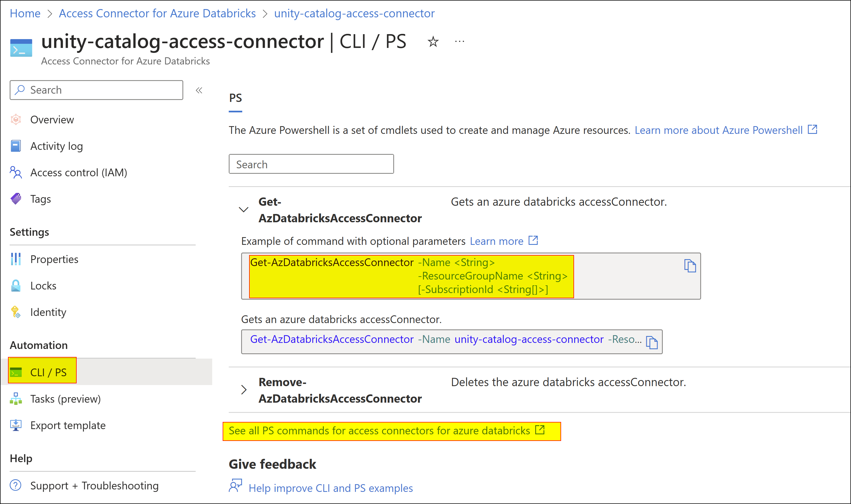851x504 pixels.
Task: Open Learn more about Azure Powershell link
Action: click(x=718, y=130)
